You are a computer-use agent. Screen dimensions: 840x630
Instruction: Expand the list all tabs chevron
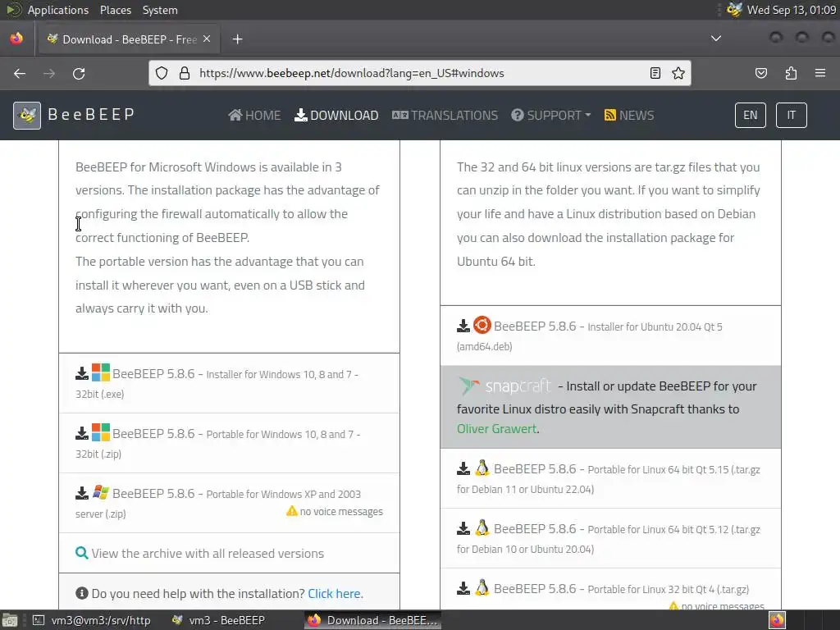(715, 39)
